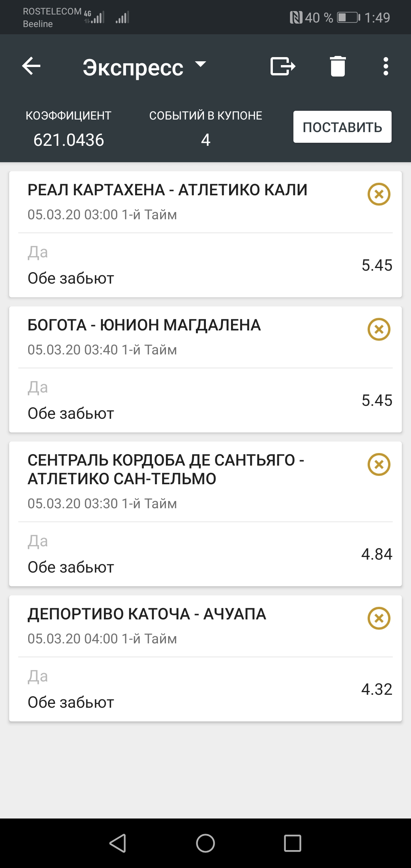Image resolution: width=411 pixels, height=868 pixels.
Task: Open Android recent apps square
Action: point(293,843)
